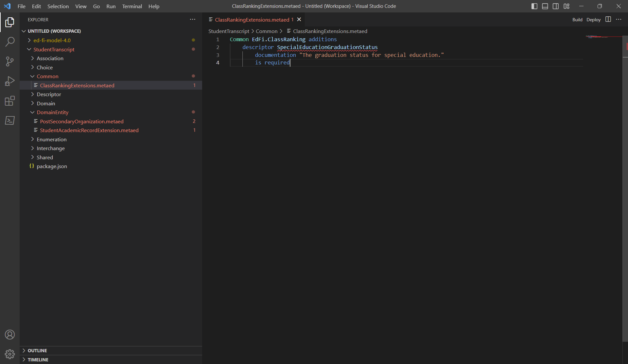Open the Run and Debug view icon
Screen dimensions: 628x364
[x=10, y=81]
